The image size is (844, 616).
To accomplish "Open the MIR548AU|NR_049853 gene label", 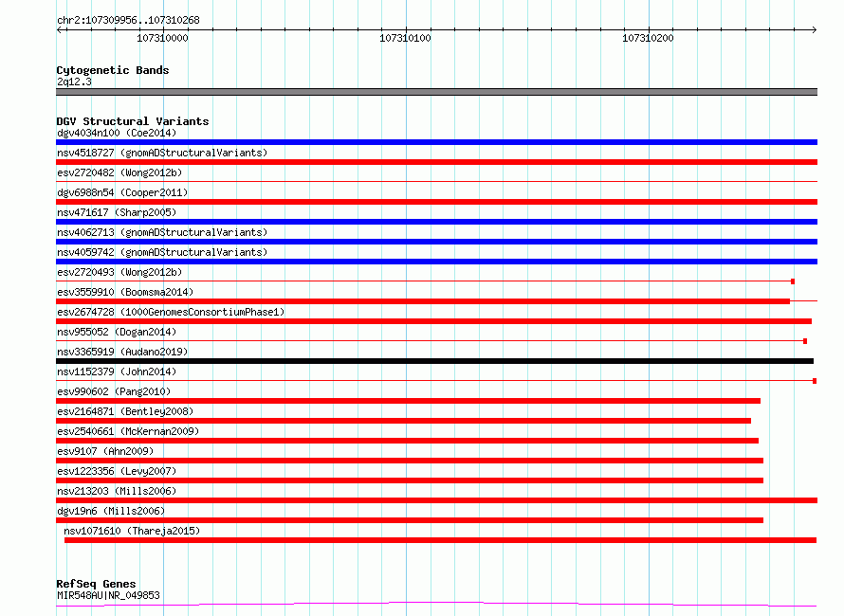I will (108, 595).
